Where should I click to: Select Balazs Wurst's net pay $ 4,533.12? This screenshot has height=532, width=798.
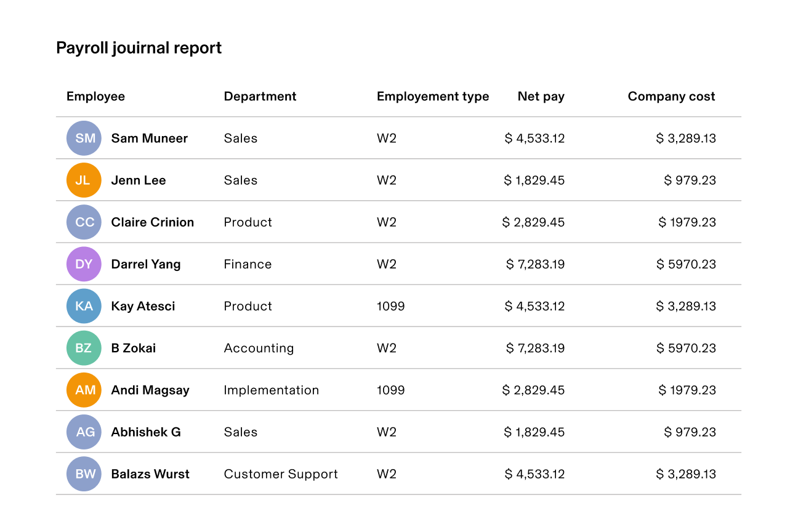tap(534, 474)
